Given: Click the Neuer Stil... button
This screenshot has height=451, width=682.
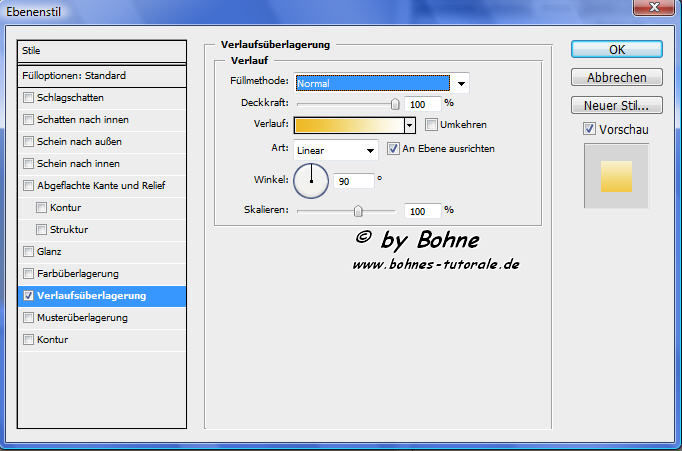Looking at the screenshot, I should click(616, 105).
